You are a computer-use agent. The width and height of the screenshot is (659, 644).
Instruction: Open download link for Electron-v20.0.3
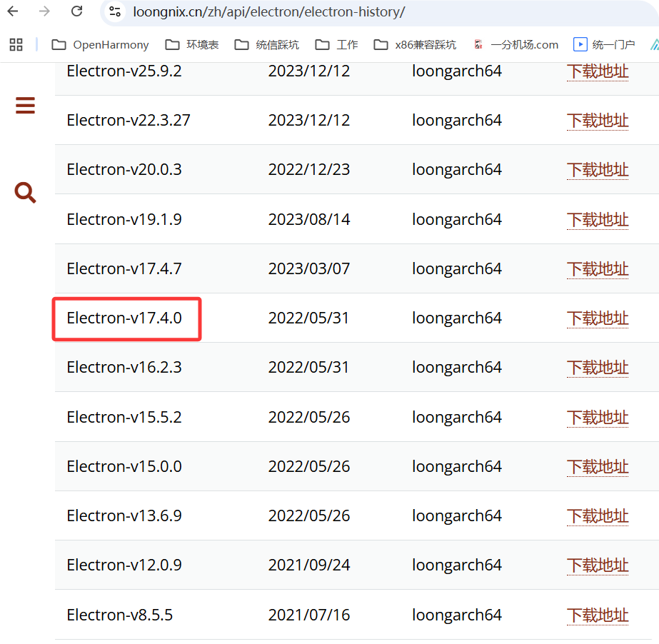tap(598, 170)
